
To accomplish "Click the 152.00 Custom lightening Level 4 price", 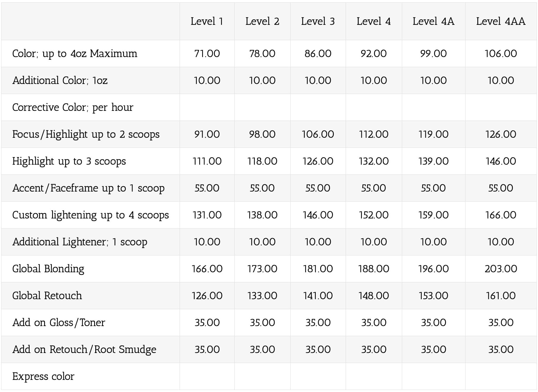I will tap(373, 215).
